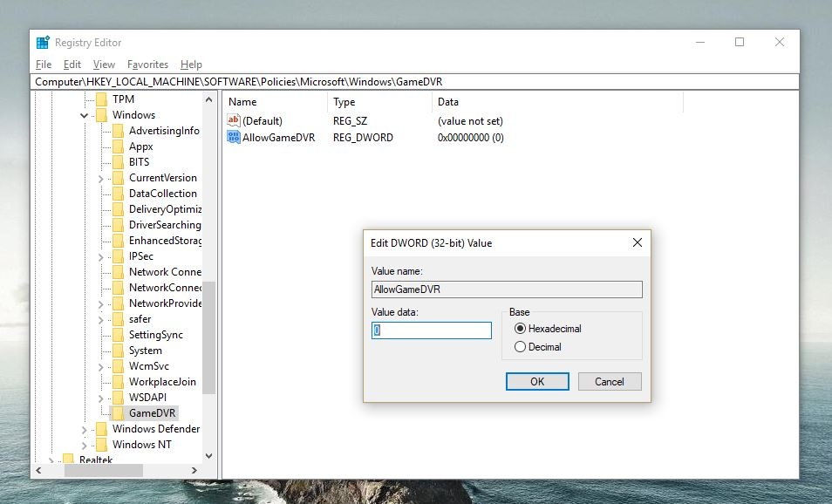Click the SettingSync folder icon
This screenshot has height=504, width=832.
pos(119,335)
